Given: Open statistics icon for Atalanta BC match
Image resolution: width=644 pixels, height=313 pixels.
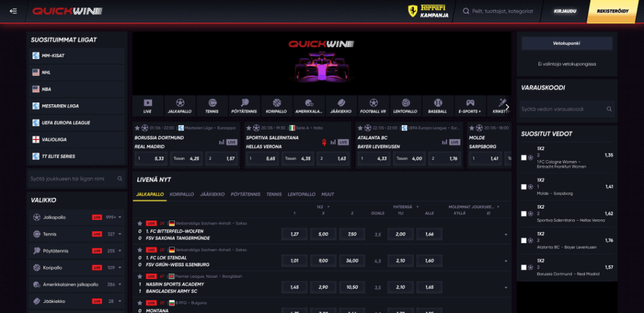Looking at the screenshot, I should pyautogui.click(x=445, y=142).
